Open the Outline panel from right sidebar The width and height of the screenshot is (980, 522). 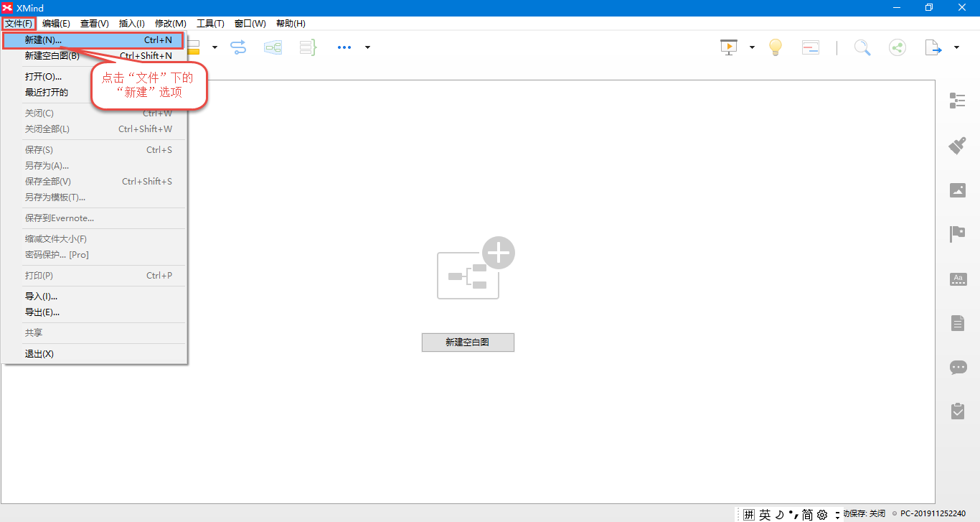pyautogui.click(x=957, y=101)
